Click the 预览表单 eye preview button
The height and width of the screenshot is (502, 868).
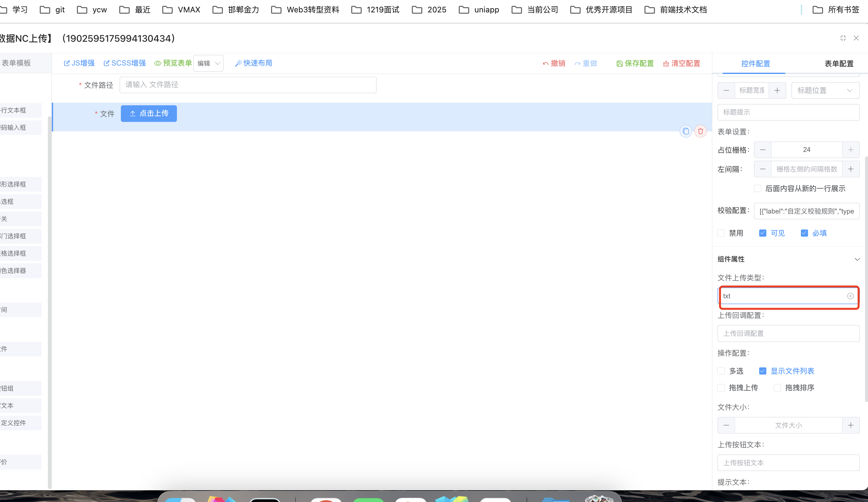[x=173, y=63]
